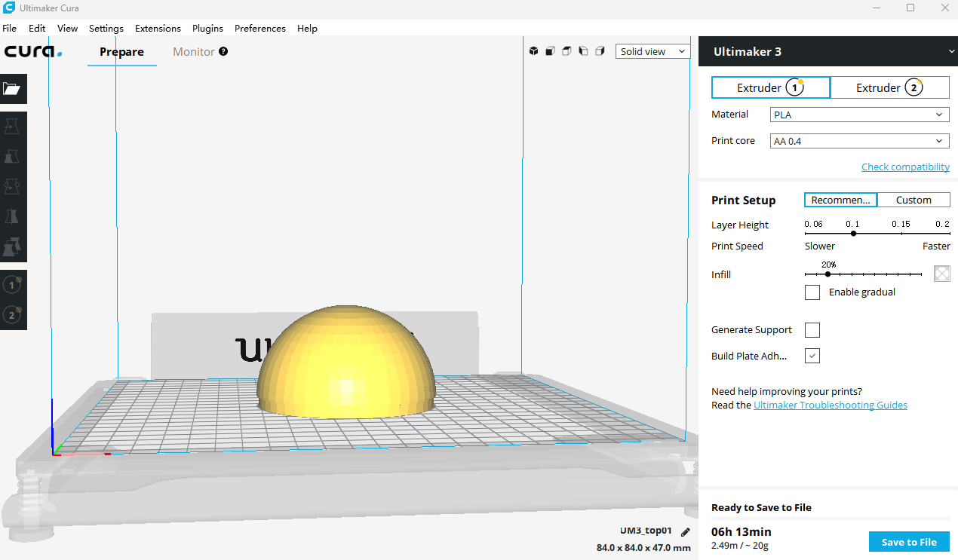Select the Mirror tool in left toolbar
958x560 pixels.
tap(12, 217)
